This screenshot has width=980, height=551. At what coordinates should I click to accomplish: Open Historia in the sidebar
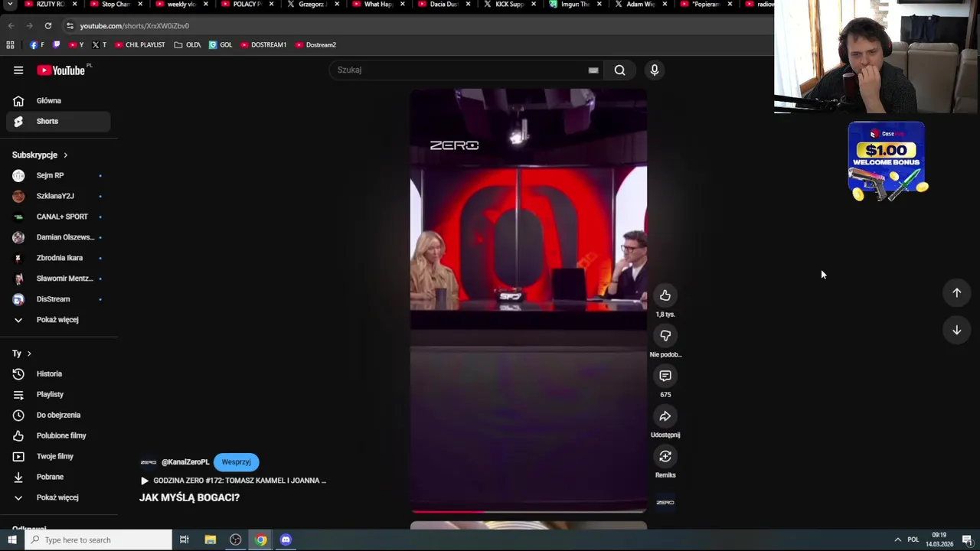(x=58, y=373)
